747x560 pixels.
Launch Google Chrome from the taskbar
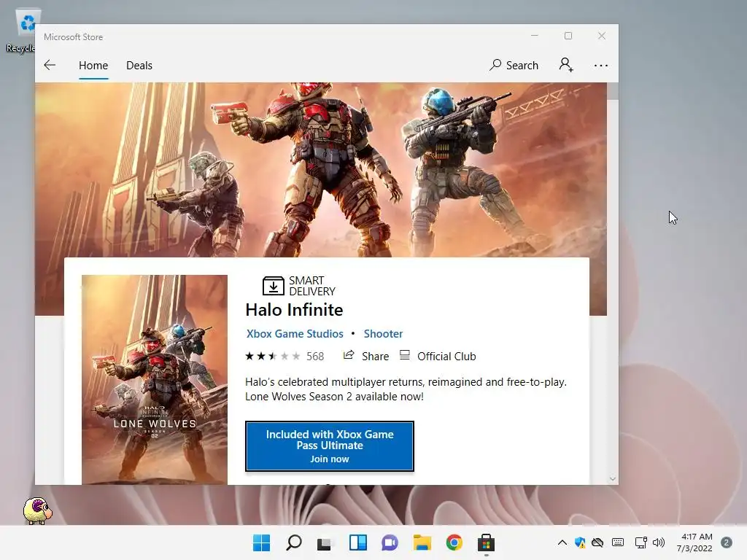pyautogui.click(x=454, y=542)
